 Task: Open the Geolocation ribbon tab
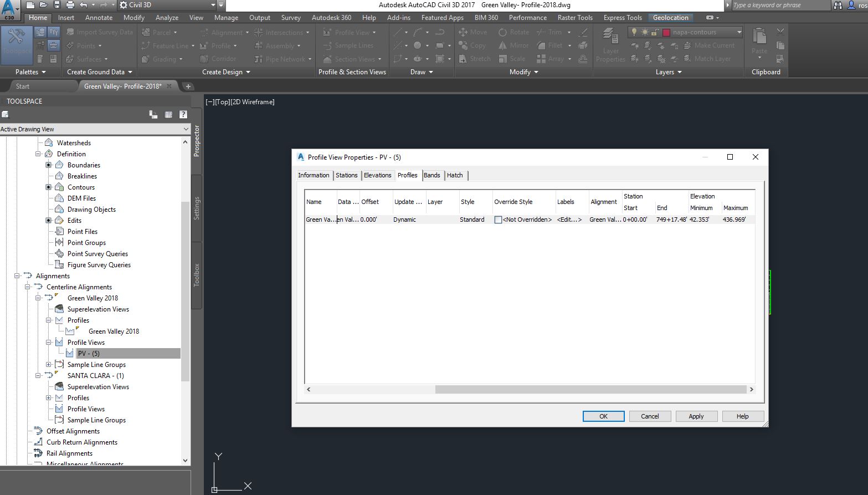point(670,17)
